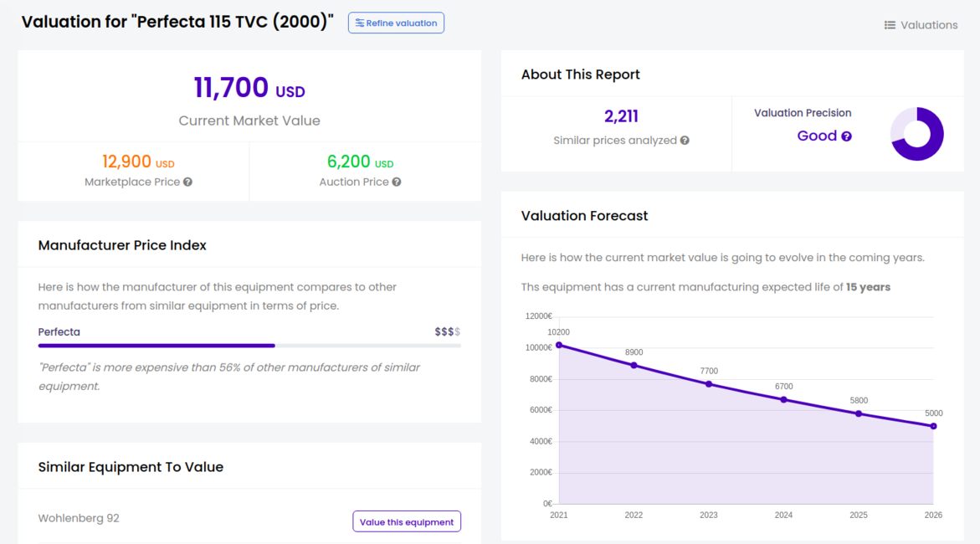Select the 2024 data point at 6700
The height and width of the screenshot is (544, 980).
783,399
